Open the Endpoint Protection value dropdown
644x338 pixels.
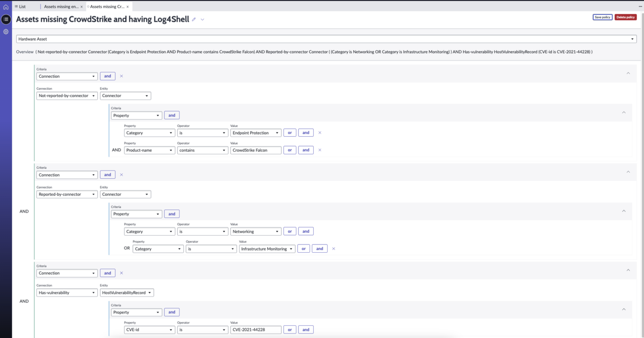(256, 133)
